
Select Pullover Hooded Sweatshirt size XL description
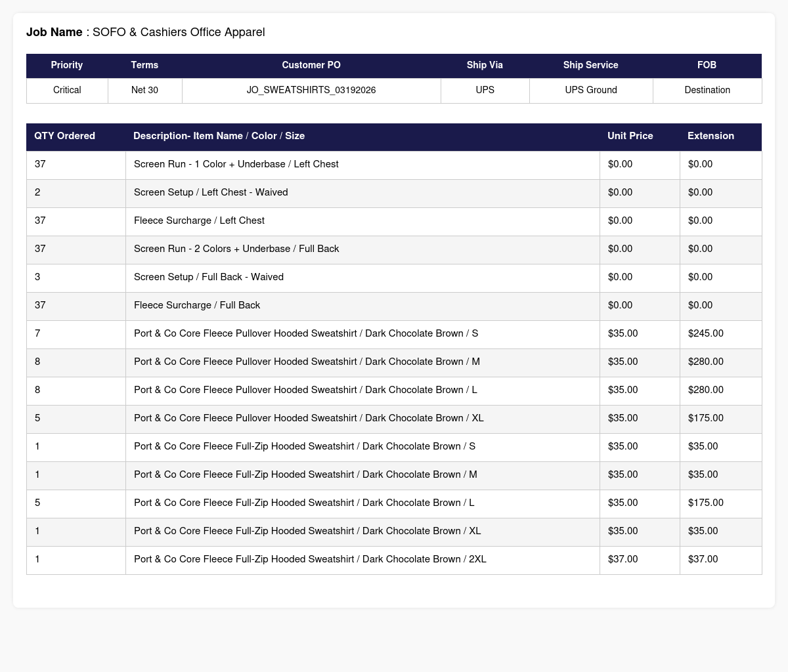(x=309, y=418)
